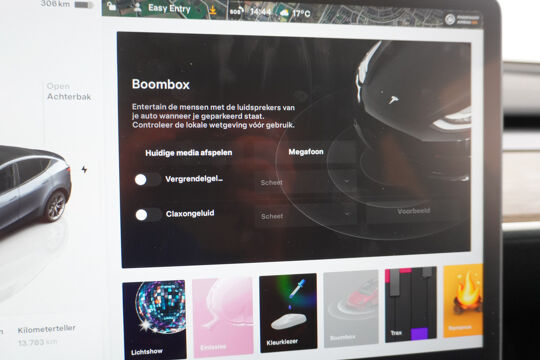Expand the Claxongeluid sound dropdown

tap(305, 216)
